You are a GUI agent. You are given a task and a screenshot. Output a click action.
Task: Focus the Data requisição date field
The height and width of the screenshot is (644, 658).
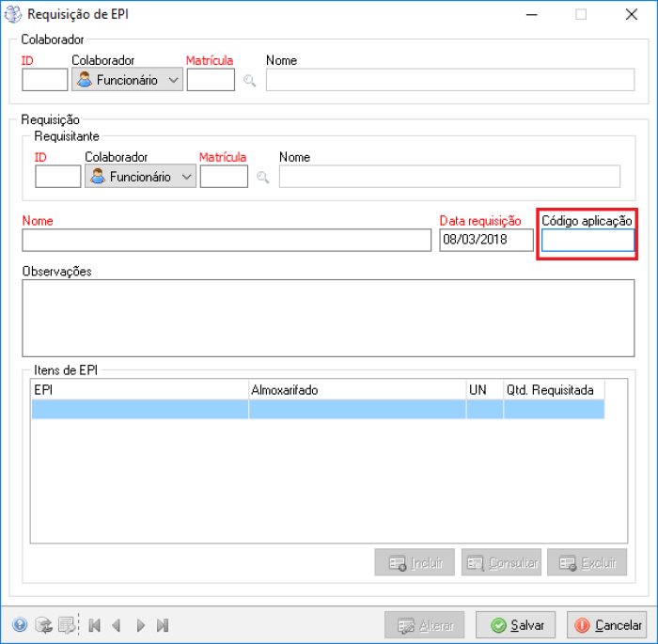485,241
